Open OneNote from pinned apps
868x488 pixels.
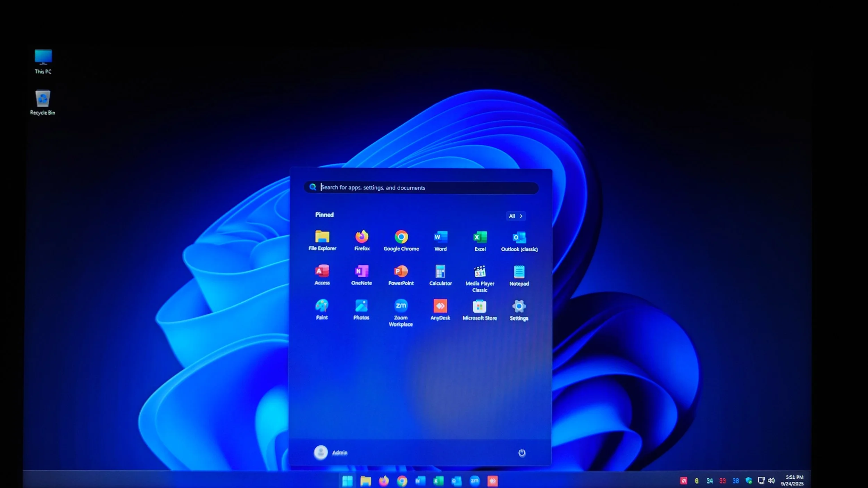click(361, 271)
